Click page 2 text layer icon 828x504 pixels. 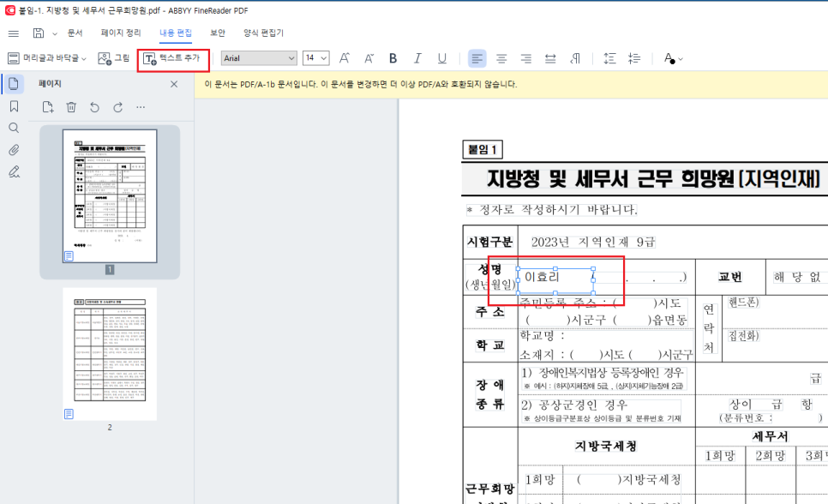pos(69,414)
